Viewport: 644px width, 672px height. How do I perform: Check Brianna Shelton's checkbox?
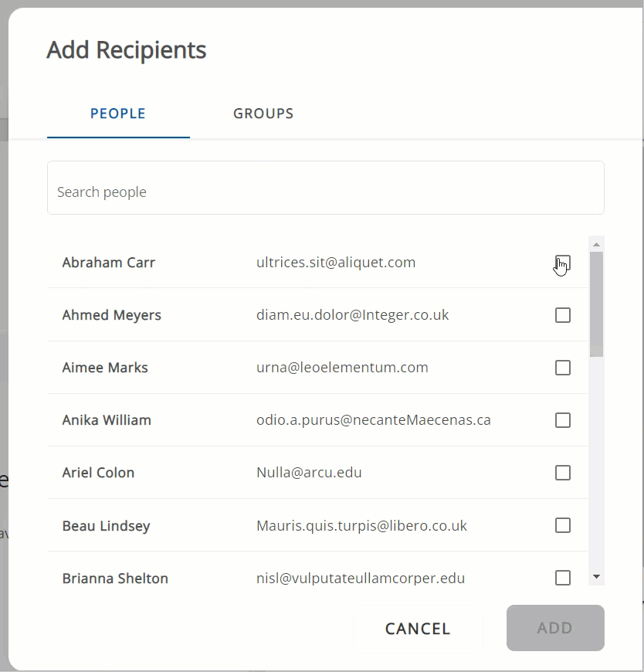[563, 578]
